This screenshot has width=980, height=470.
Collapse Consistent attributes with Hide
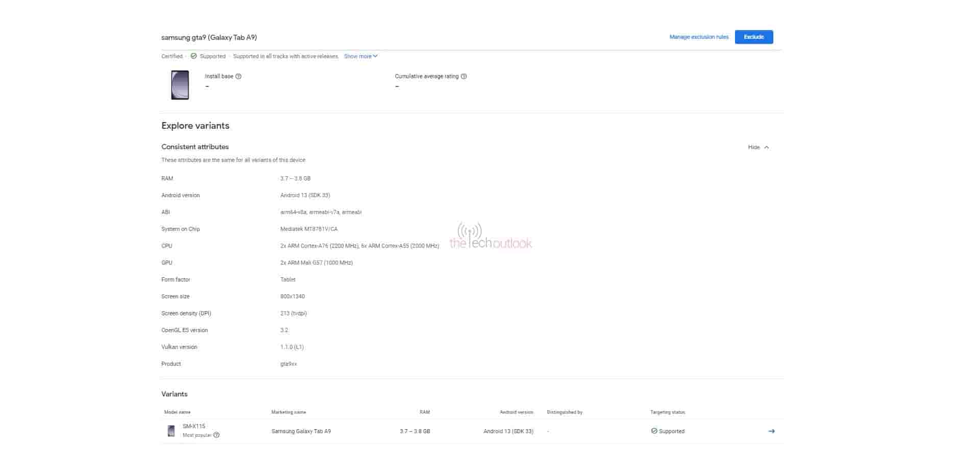(758, 147)
